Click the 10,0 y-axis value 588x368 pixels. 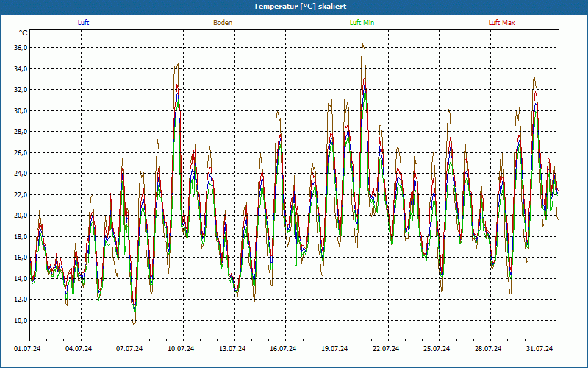click(x=21, y=320)
